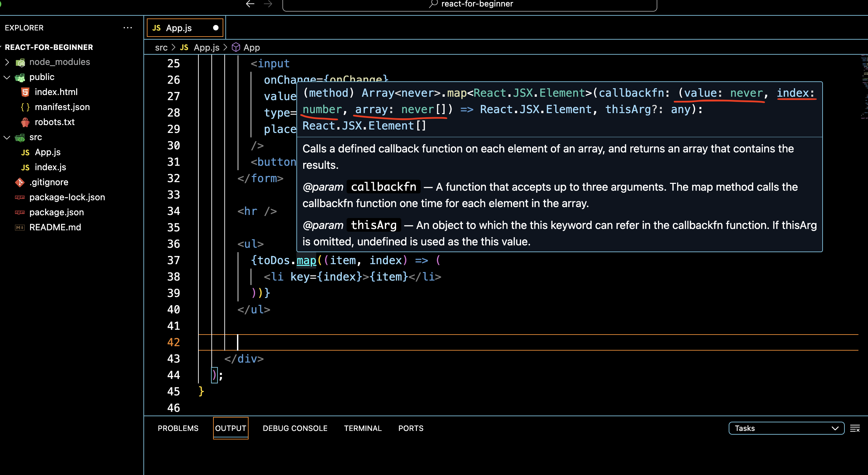Click the editor minimap scrollbar
This screenshot has width=868, height=475.
pyautogui.click(x=864, y=85)
